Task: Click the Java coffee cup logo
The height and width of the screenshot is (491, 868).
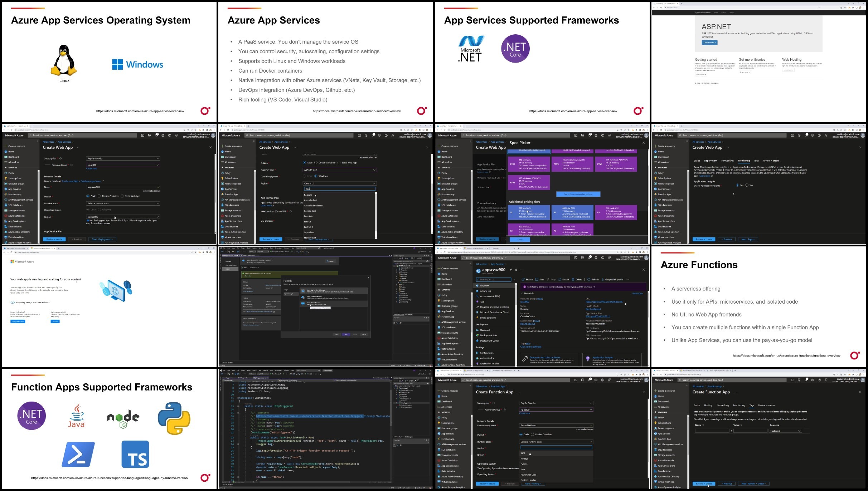Action: click(x=77, y=416)
